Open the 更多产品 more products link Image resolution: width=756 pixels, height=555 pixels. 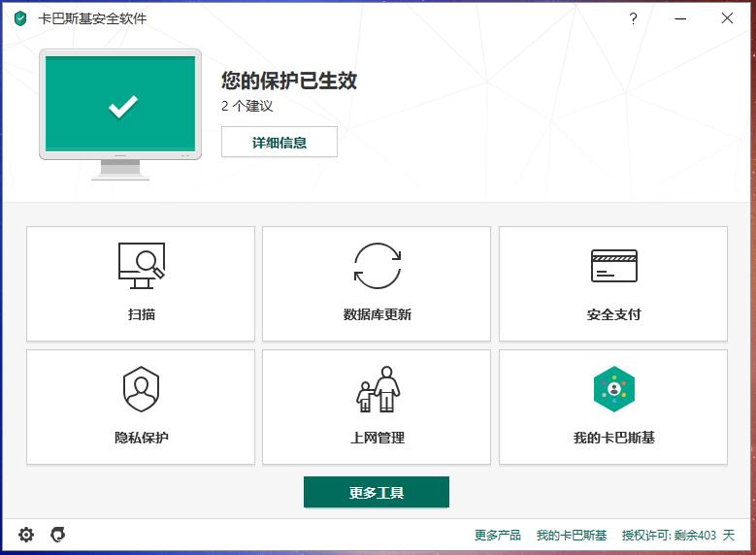498,536
